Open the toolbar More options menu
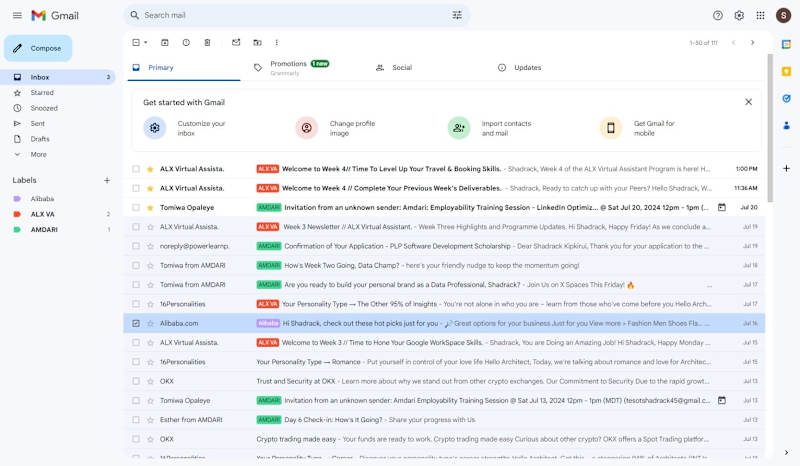Image resolution: width=800 pixels, height=466 pixels. pyautogui.click(x=277, y=43)
